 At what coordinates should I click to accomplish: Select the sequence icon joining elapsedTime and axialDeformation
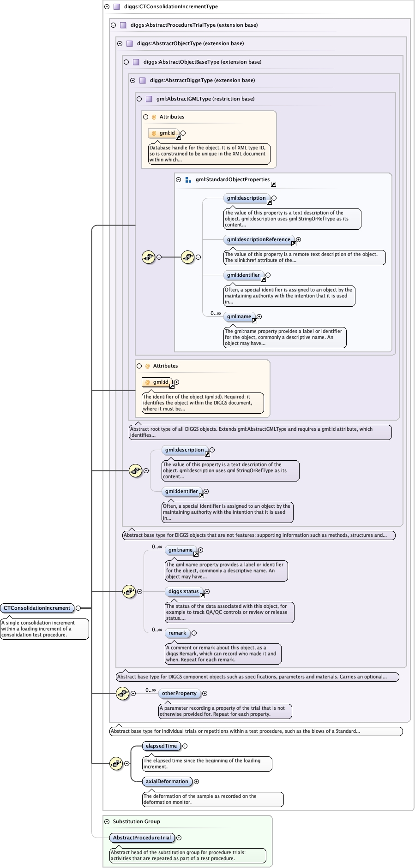pyautogui.click(x=116, y=763)
